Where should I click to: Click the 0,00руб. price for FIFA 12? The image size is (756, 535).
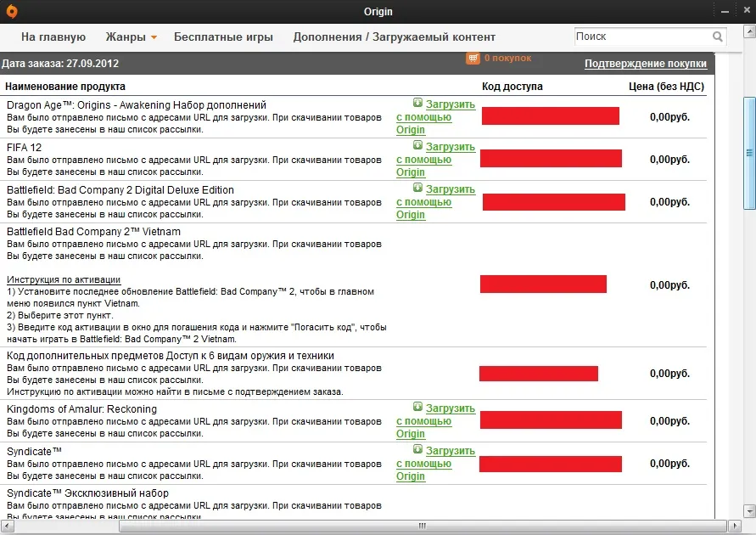[669, 159]
